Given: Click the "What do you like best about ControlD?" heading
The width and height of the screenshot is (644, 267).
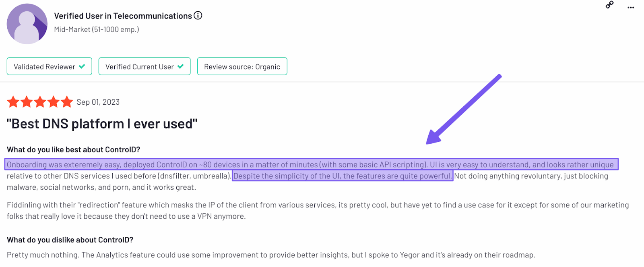Looking at the screenshot, I should (x=73, y=150).
